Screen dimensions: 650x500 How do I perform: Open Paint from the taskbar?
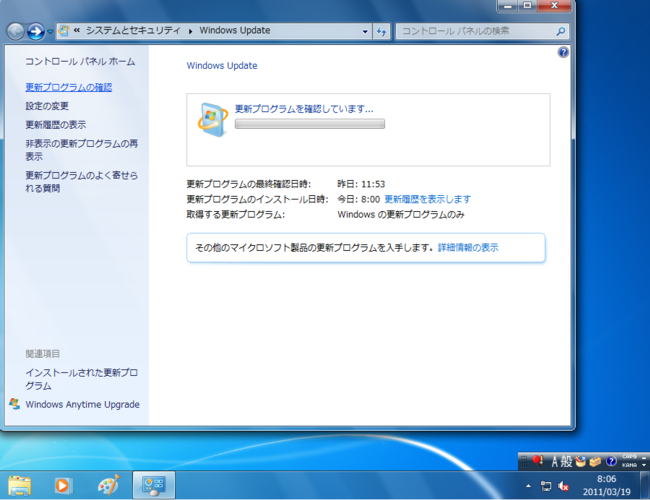(109, 485)
